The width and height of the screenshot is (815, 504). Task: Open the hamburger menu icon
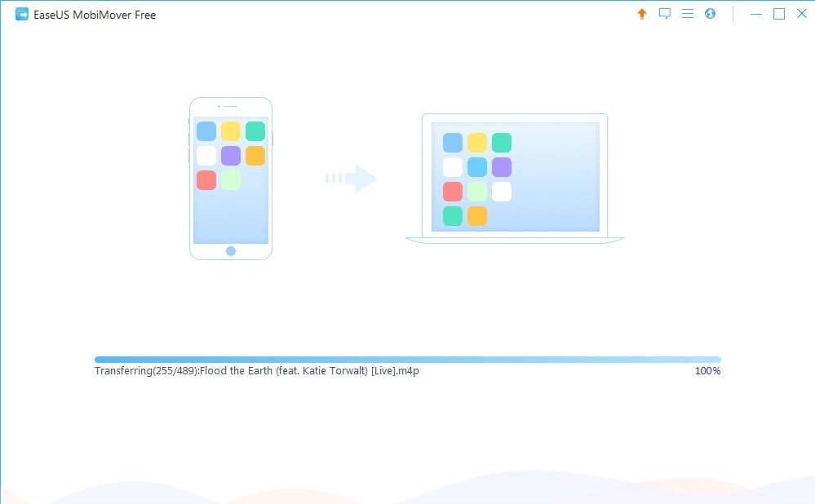(x=688, y=14)
